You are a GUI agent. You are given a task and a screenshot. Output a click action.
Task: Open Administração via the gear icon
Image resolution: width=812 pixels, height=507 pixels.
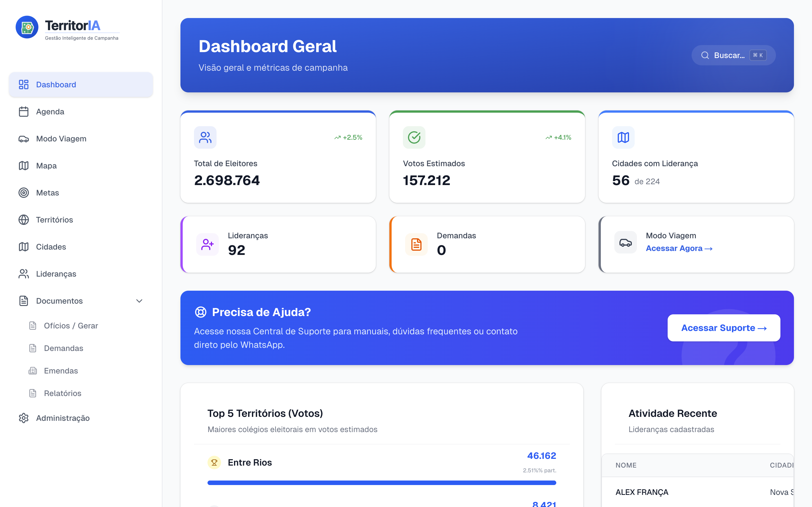point(23,418)
